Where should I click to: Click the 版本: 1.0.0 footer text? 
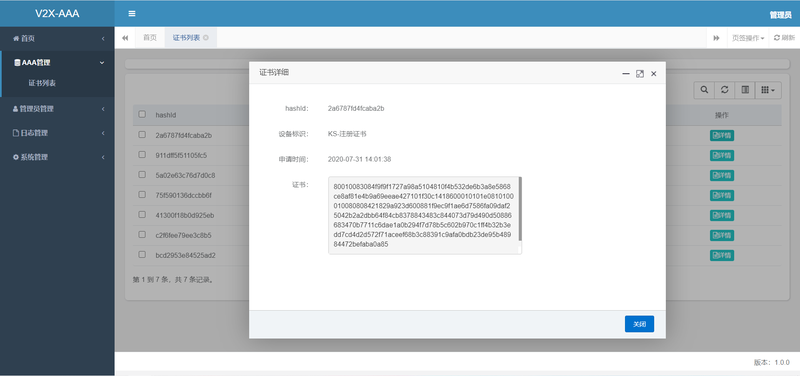click(771, 362)
